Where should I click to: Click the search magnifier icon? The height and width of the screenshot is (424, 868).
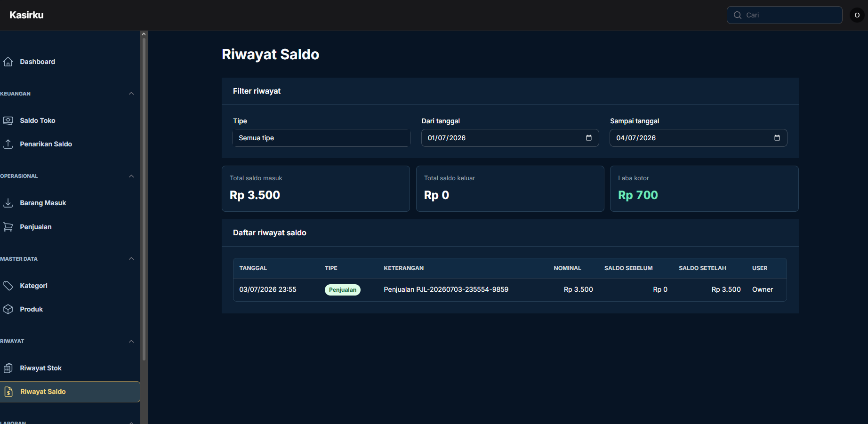pyautogui.click(x=738, y=15)
